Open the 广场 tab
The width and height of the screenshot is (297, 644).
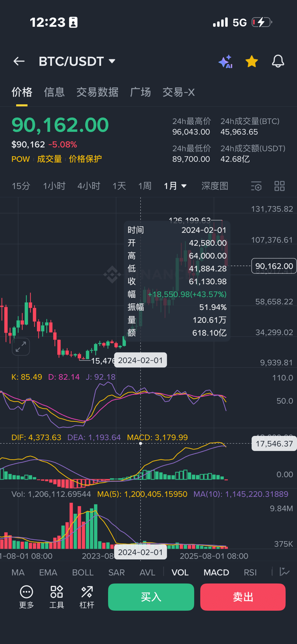140,92
